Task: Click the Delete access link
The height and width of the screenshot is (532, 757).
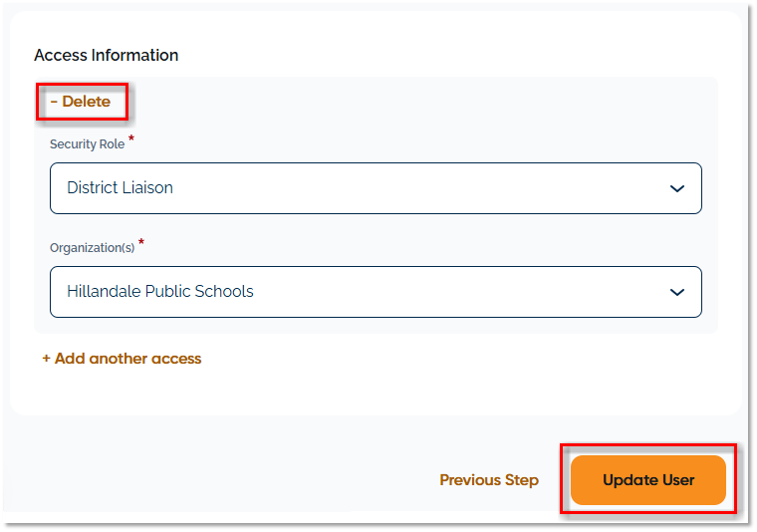Action: tap(86, 102)
